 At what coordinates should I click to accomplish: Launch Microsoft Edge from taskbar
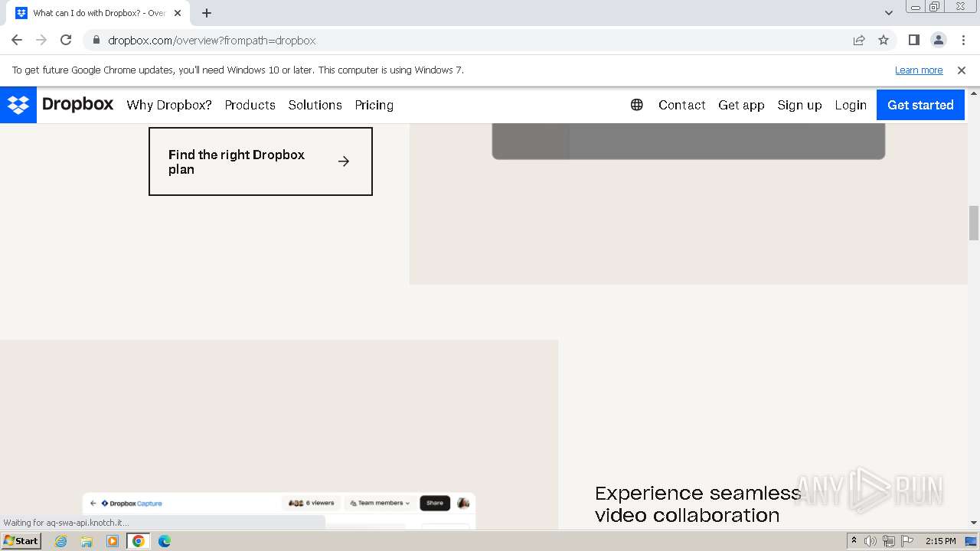(165, 541)
